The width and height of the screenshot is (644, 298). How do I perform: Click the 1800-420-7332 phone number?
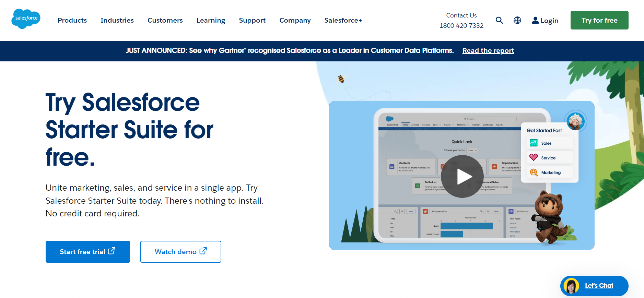(x=461, y=25)
